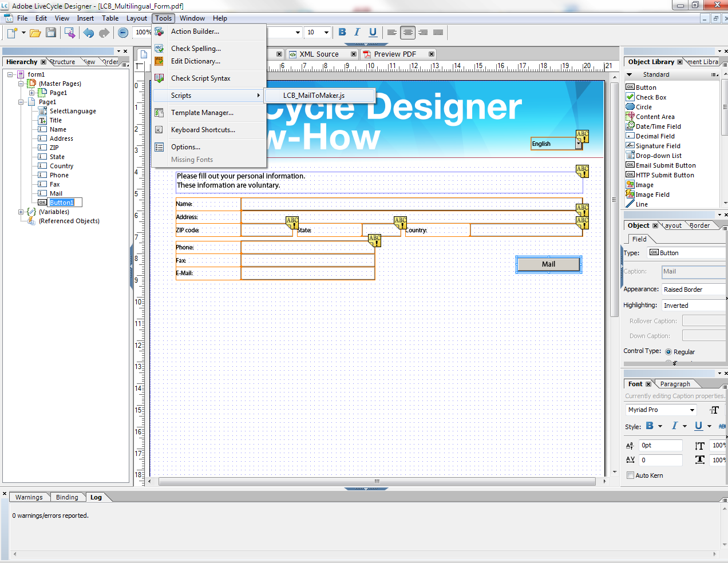Select Signature Field object
This screenshot has height=563, width=728.
pos(658,146)
